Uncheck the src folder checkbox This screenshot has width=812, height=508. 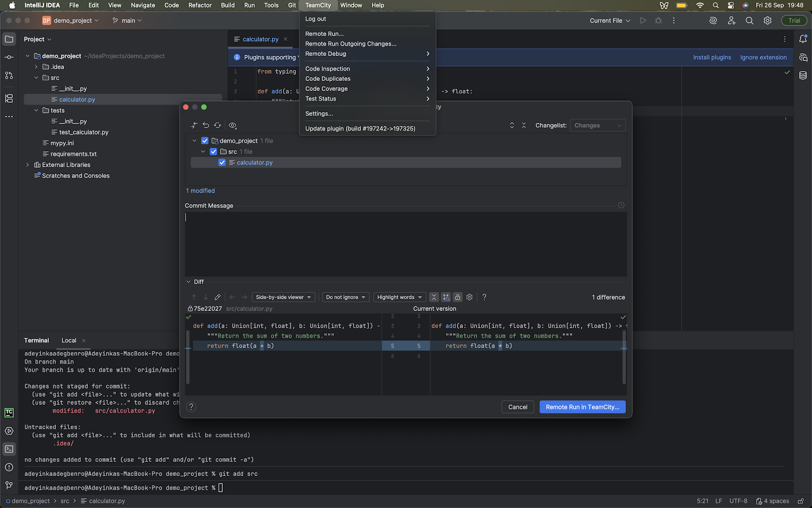[214, 152]
